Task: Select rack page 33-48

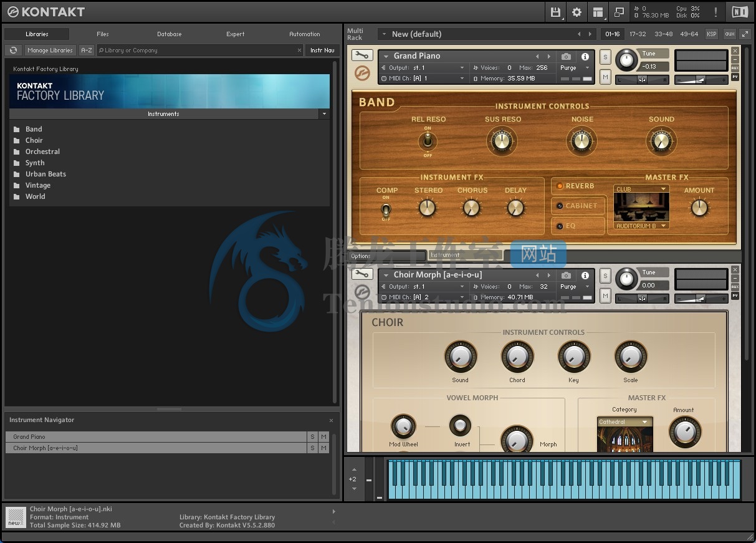Action: 663,34
